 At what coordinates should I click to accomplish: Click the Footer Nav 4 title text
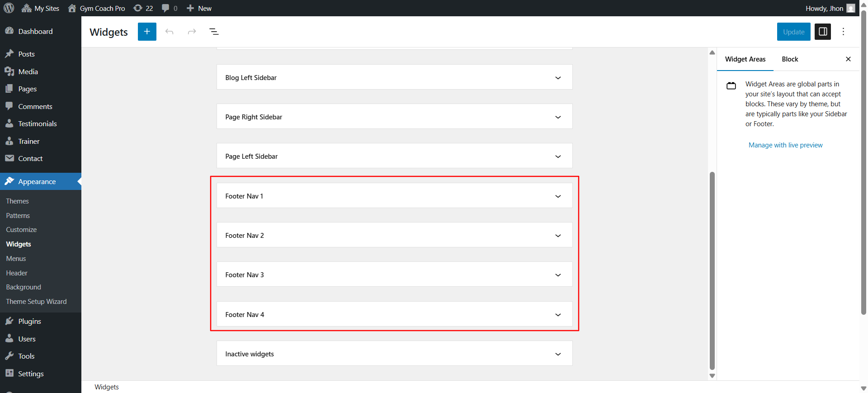point(245,315)
